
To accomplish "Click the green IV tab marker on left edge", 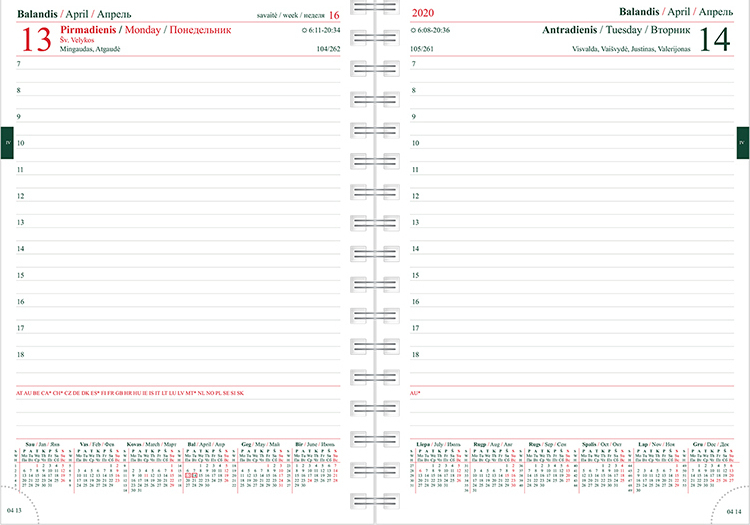I will coord(7,142).
